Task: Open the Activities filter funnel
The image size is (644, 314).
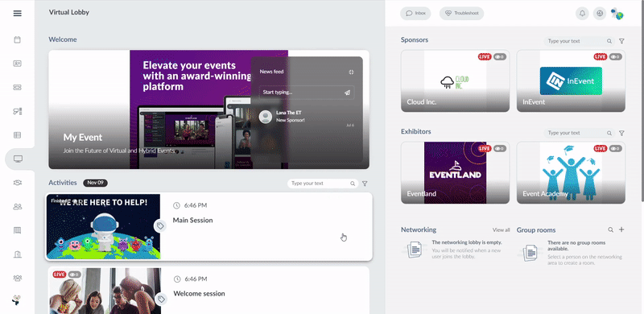Action: (365, 184)
